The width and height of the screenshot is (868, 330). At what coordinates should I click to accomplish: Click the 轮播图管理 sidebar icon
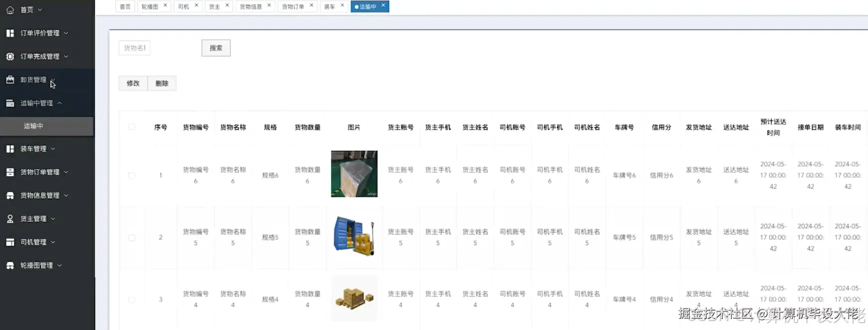click(x=10, y=266)
